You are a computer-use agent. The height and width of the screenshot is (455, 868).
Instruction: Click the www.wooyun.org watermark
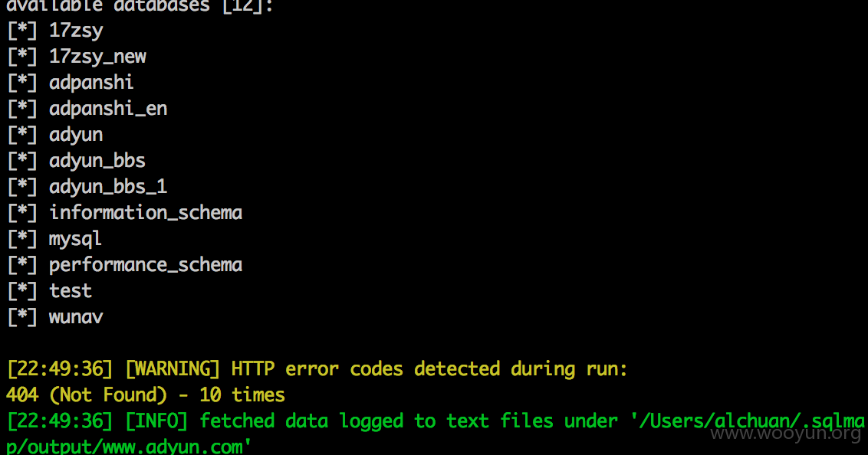click(786, 434)
